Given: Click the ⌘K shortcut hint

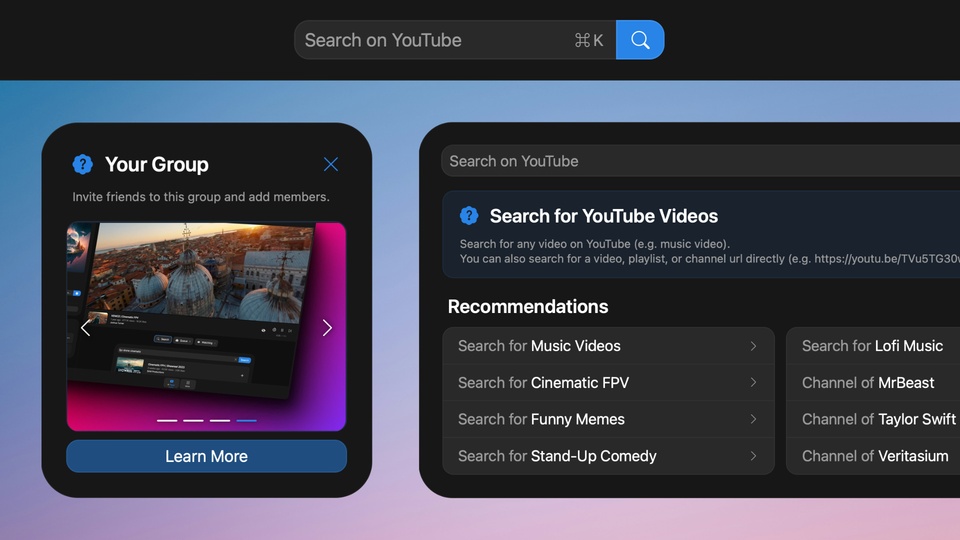Looking at the screenshot, I should click(x=588, y=40).
